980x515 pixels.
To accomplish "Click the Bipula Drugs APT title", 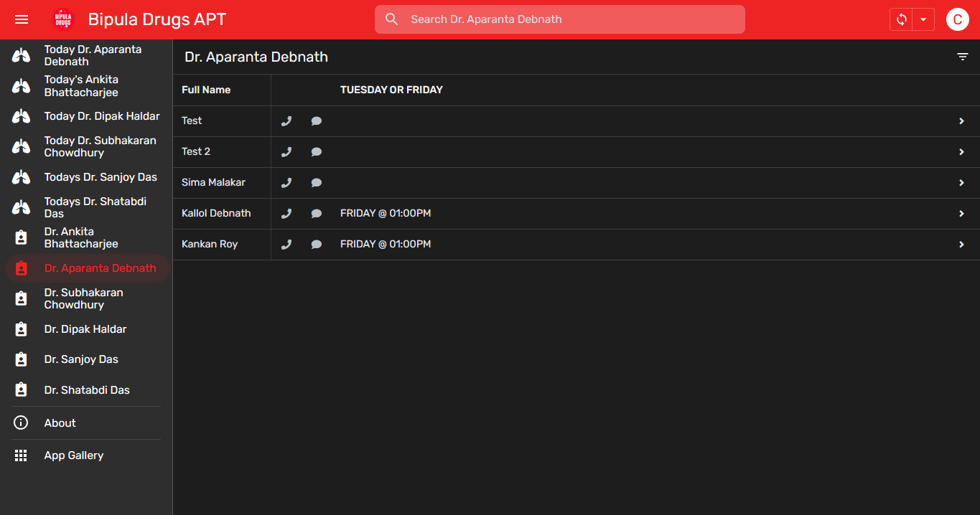I will coord(157,19).
